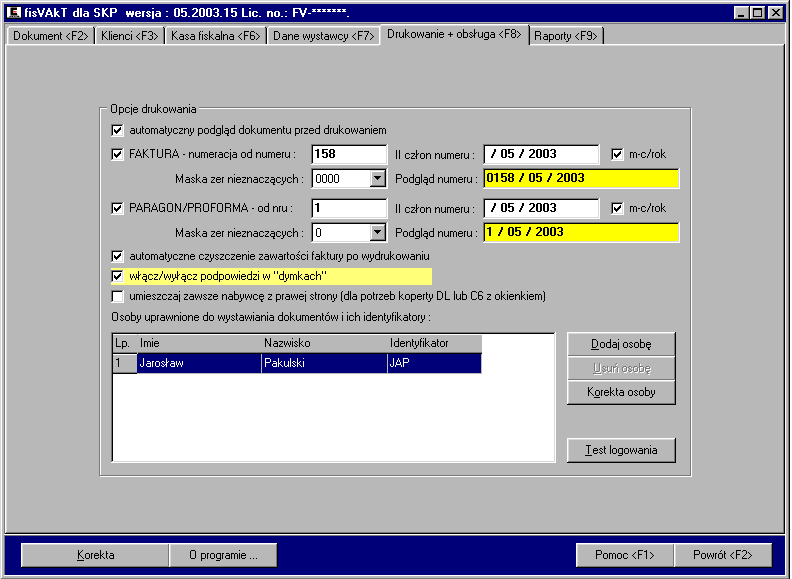Open FAKTURA zero mask dropdown showing 0000
This screenshot has width=792, height=579.
point(377,178)
